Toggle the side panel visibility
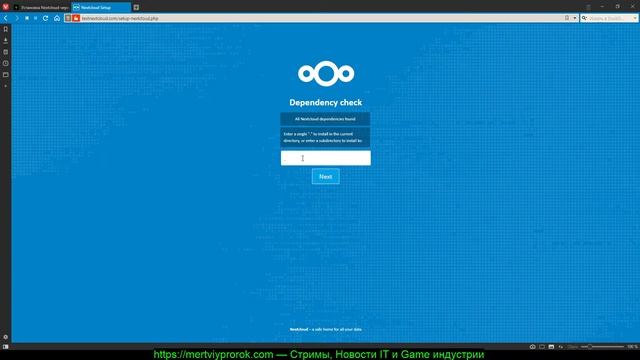Viewport: 640px width, 360px height. coord(6,347)
